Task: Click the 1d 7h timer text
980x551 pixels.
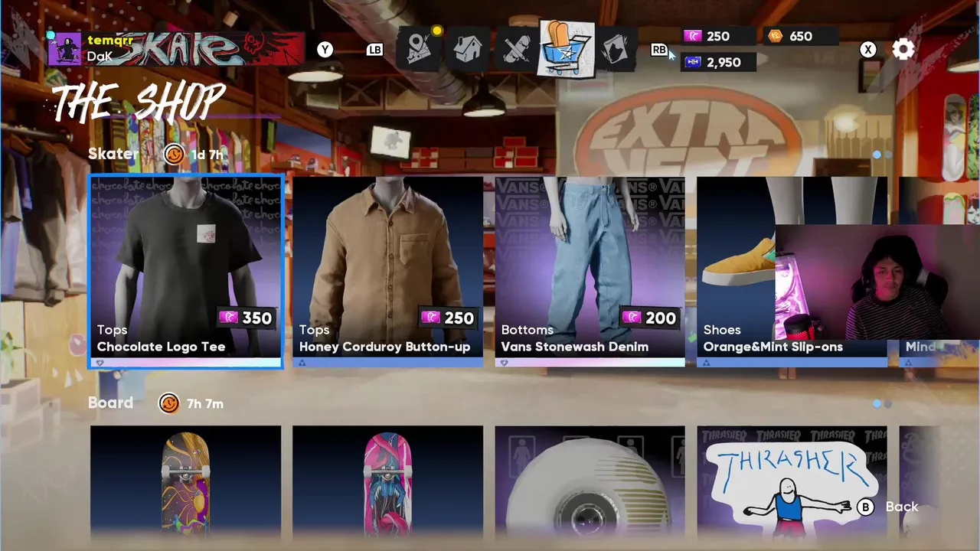Action: tap(207, 155)
